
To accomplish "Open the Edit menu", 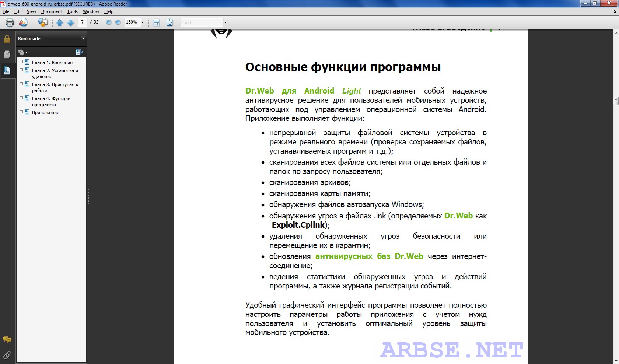I will click(18, 11).
